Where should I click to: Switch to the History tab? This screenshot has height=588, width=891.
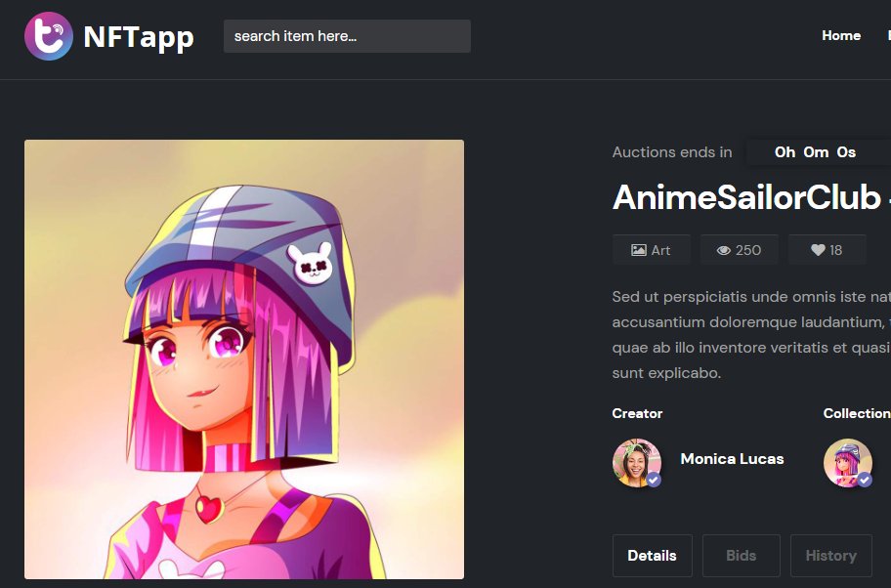(x=830, y=556)
